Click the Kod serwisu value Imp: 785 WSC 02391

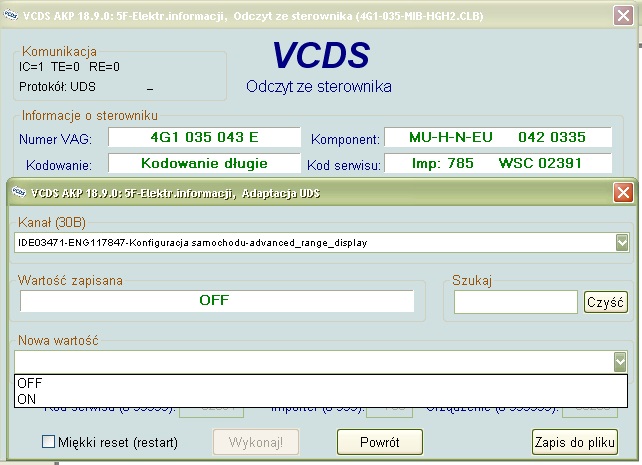tap(498, 163)
